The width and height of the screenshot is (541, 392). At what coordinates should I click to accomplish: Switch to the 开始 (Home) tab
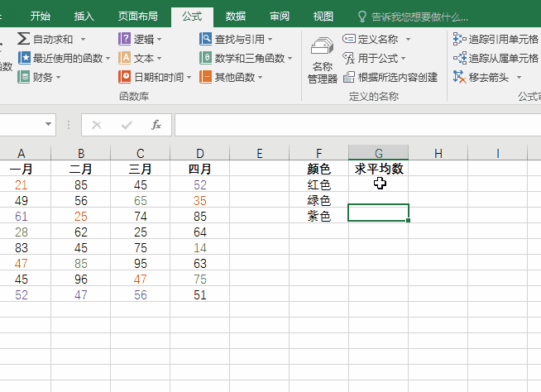click(x=41, y=17)
